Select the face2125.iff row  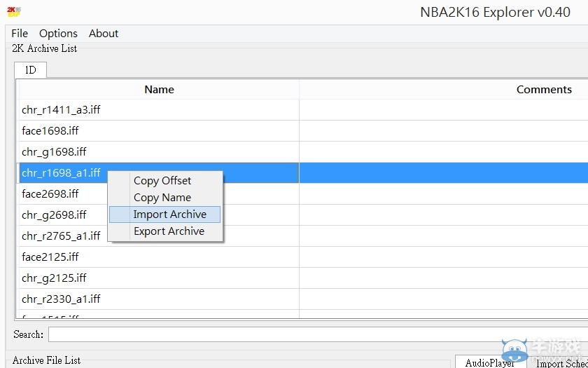304,257
